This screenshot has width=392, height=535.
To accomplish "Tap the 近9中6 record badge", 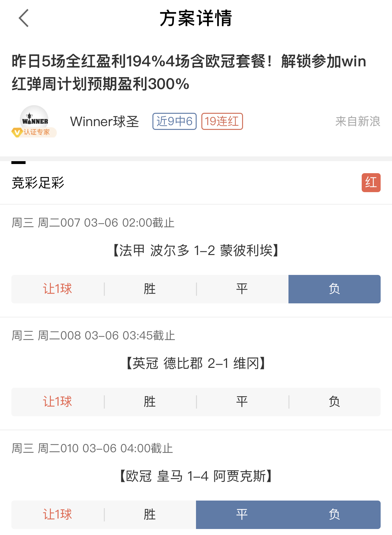I will click(x=175, y=121).
